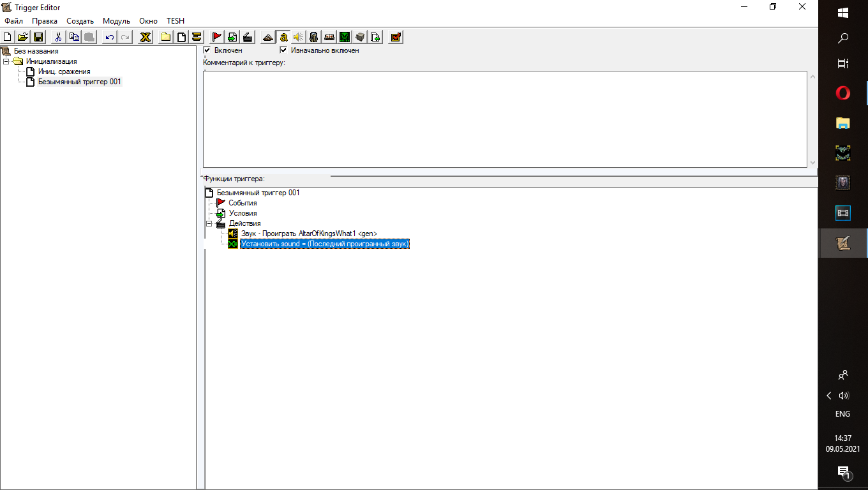Toggle the Включен checkbox
868x490 pixels.
207,50
